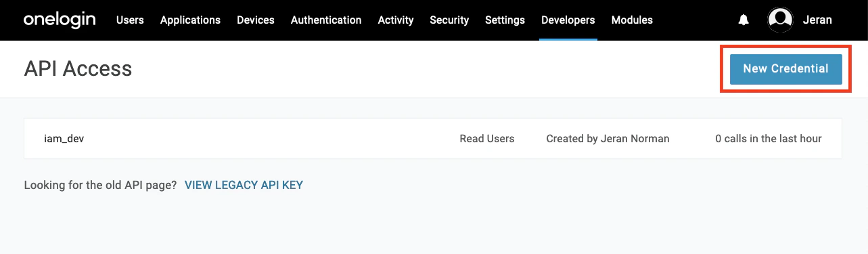The width and height of the screenshot is (868, 254).
Task: Open the Settings menu
Action: coord(505,20)
